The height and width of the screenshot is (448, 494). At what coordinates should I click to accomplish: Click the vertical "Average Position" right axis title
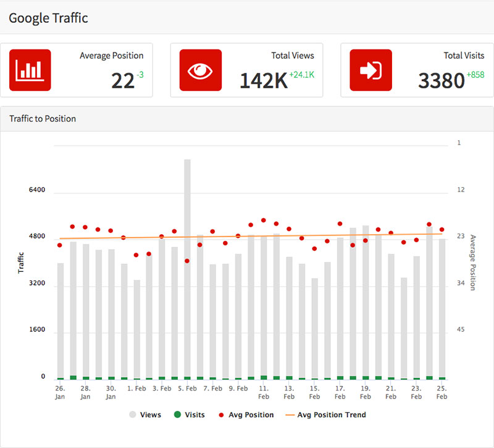point(473,263)
